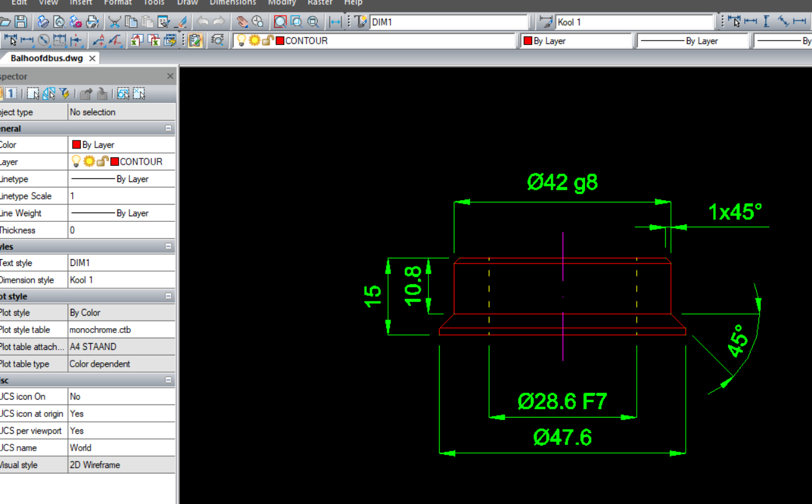Collapse the Plot style section
The width and height of the screenshot is (812, 504).
168,296
